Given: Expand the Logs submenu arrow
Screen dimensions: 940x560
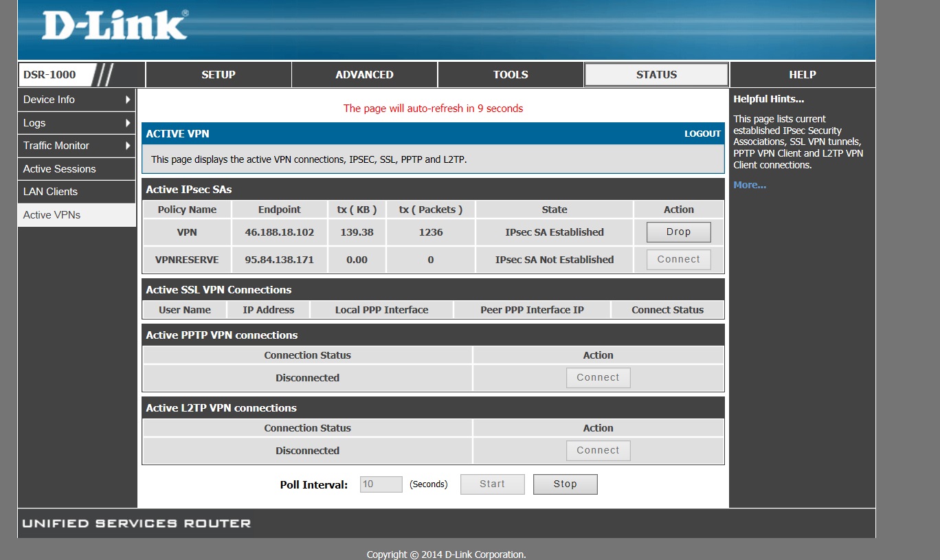Looking at the screenshot, I should [x=128, y=123].
